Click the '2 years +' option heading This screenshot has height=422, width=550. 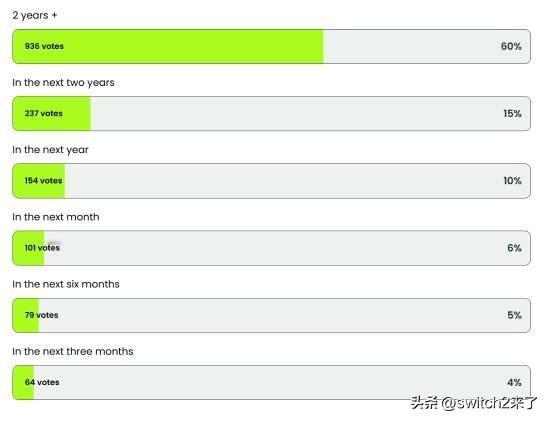click(x=35, y=15)
